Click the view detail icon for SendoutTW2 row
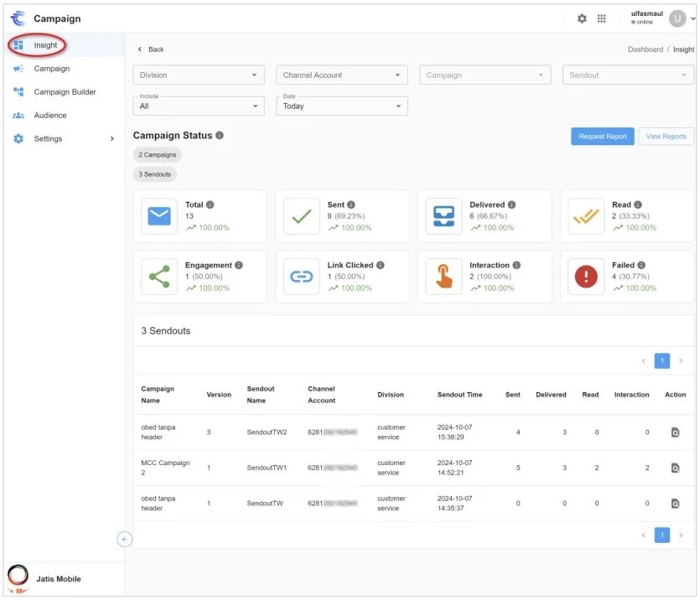 (675, 432)
